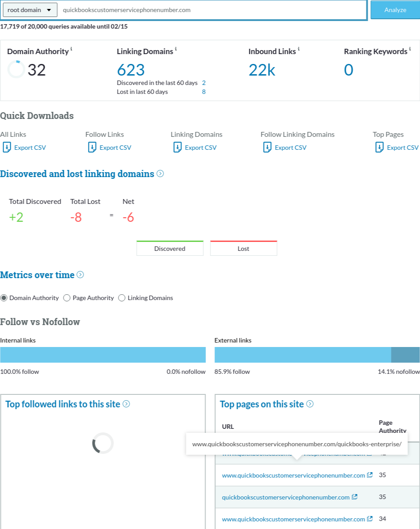
Task: Click the Linking Domains info icon
Action: pos(176,49)
